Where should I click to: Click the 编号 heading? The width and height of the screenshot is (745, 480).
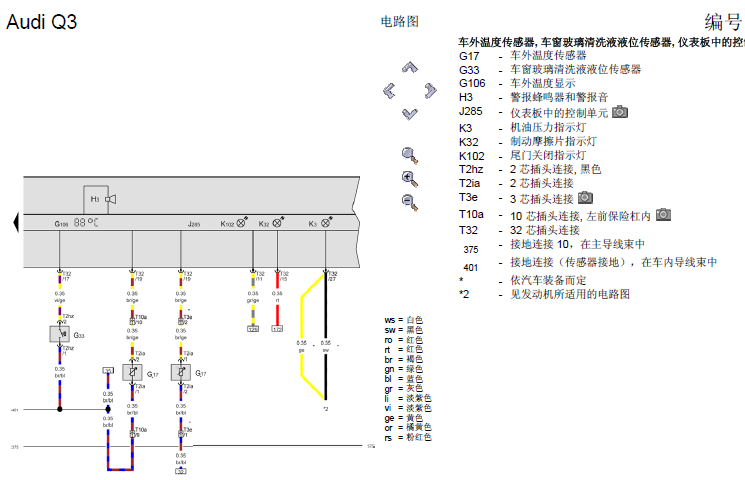tap(724, 22)
